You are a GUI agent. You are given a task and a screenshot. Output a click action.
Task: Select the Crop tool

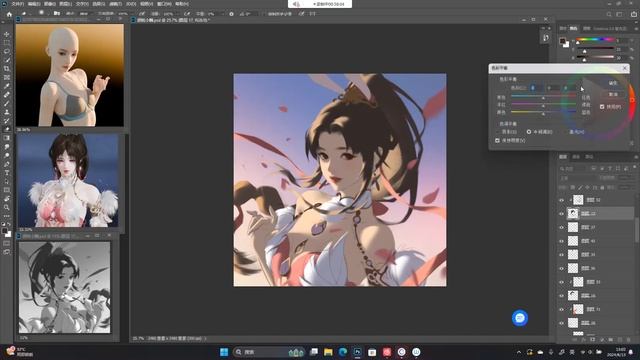(7, 69)
